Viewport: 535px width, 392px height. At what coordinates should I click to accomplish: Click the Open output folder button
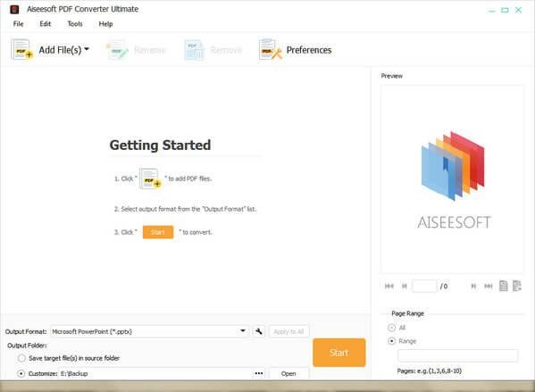click(x=288, y=373)
